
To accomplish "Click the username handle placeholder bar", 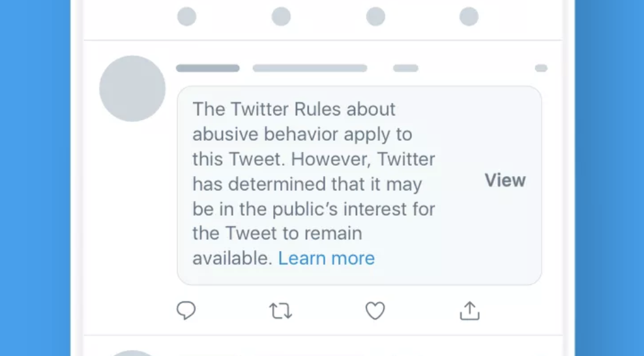I will tap(310, 68).
